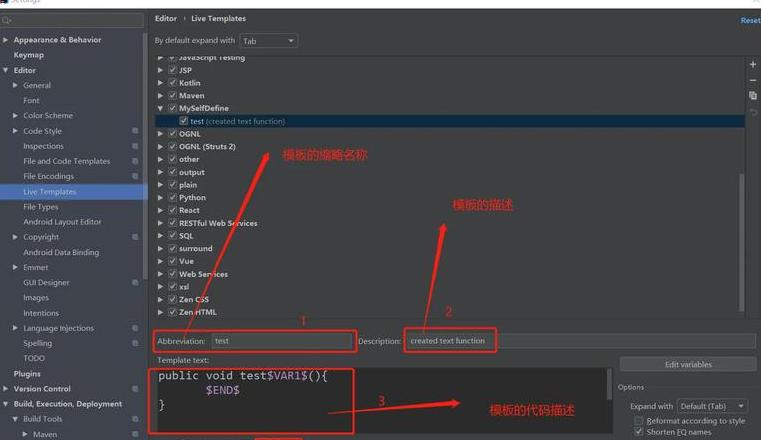This screenshot has height=440, width=761.
Task: Select the 'RESTful Web Services' group row
Action: pyautogui.click(x=449, y=223)
